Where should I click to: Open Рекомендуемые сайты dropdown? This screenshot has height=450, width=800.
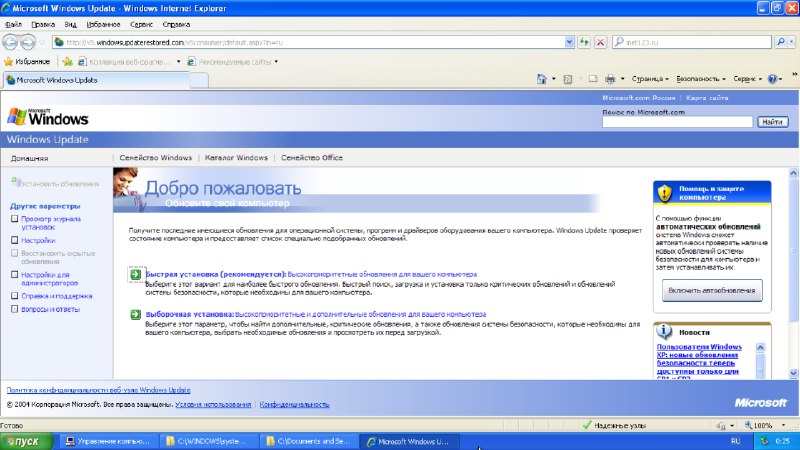[x=276, y=62]
